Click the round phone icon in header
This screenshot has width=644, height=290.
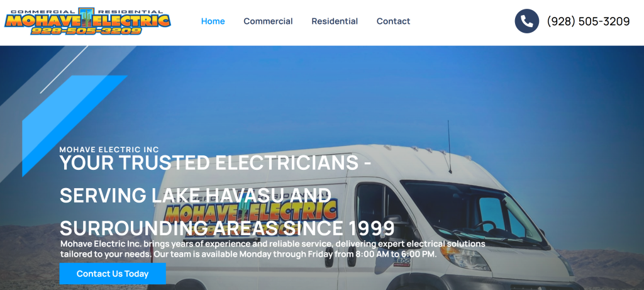pos(526,21)
